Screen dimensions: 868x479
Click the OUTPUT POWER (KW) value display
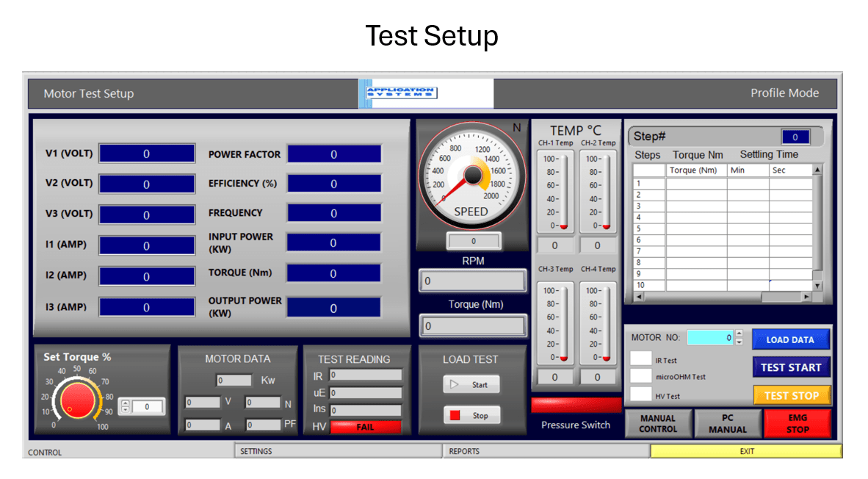334,308
